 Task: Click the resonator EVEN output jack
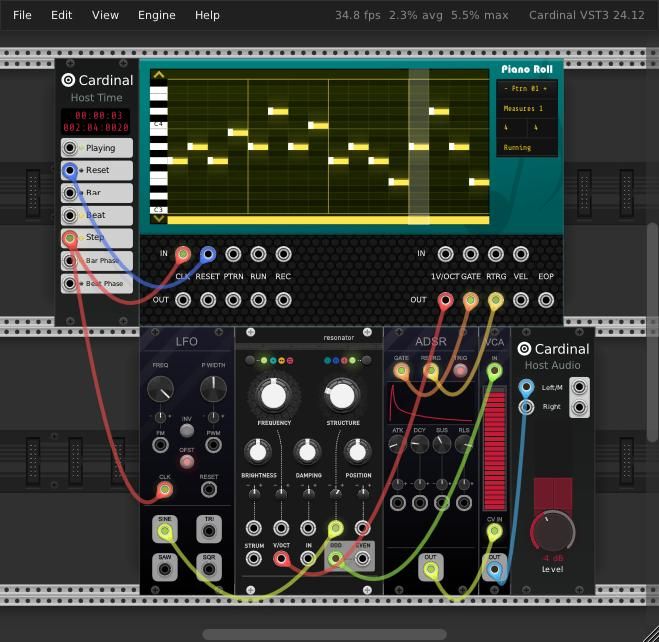tap(362, 559)
